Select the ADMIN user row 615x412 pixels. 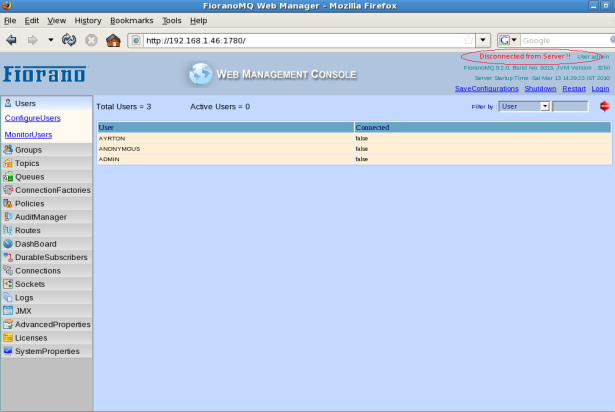(354, 159)
